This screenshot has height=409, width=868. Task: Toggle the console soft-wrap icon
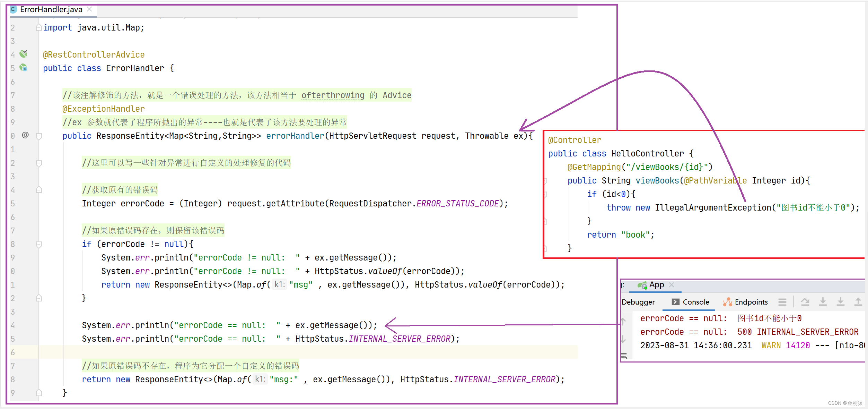624,355
